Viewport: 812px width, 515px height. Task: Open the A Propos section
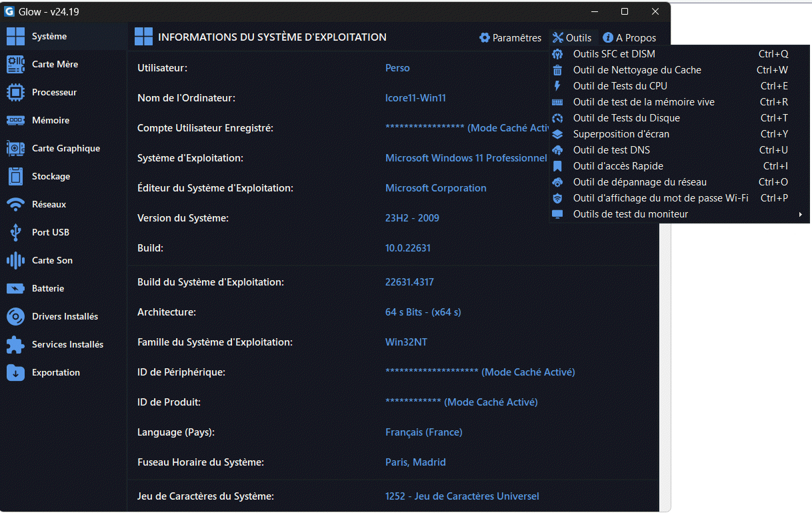click(x=629, y=38)
